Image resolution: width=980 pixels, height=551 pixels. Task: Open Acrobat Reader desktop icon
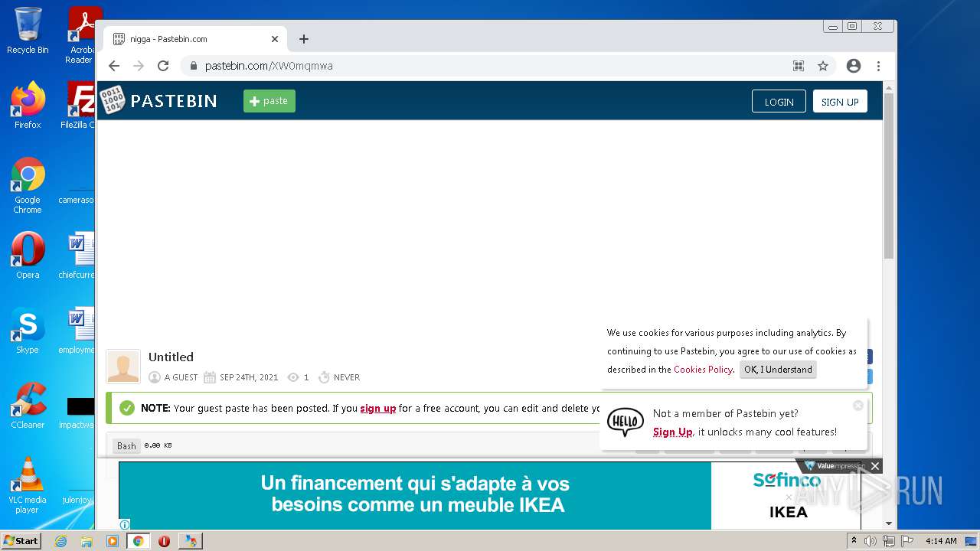[x=81, y=35]
